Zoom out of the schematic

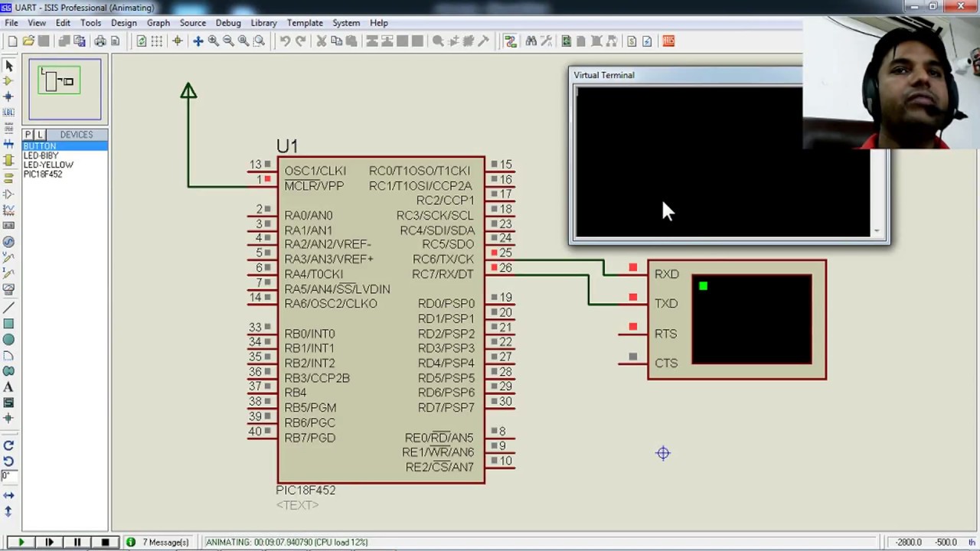228,41
